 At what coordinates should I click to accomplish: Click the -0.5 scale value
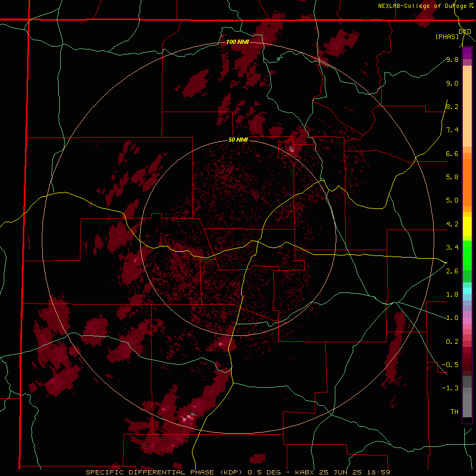click(450, 365)
